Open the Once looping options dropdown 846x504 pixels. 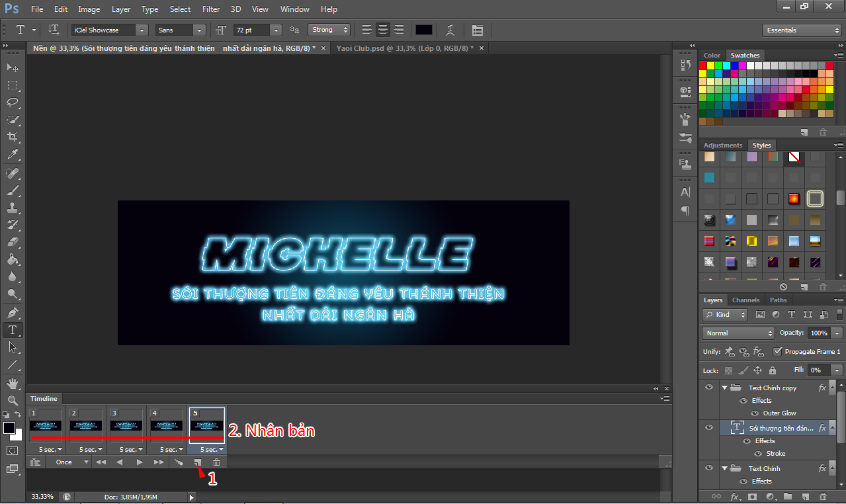[69, 462]
